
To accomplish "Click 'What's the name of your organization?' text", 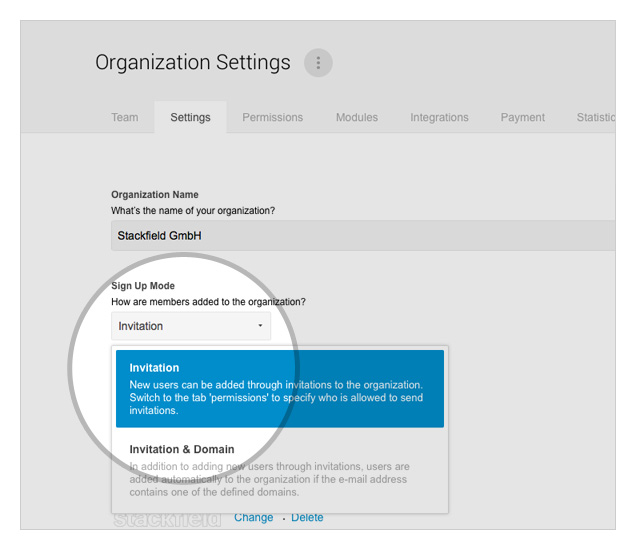I will [x=193, y=211].
